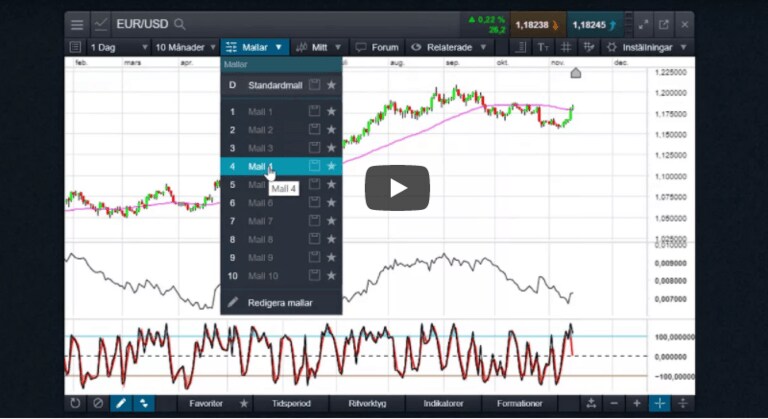Save current layout to Mall 10
Image resolution: width=768 pixels, height=419 pixels.
point(314,275)
